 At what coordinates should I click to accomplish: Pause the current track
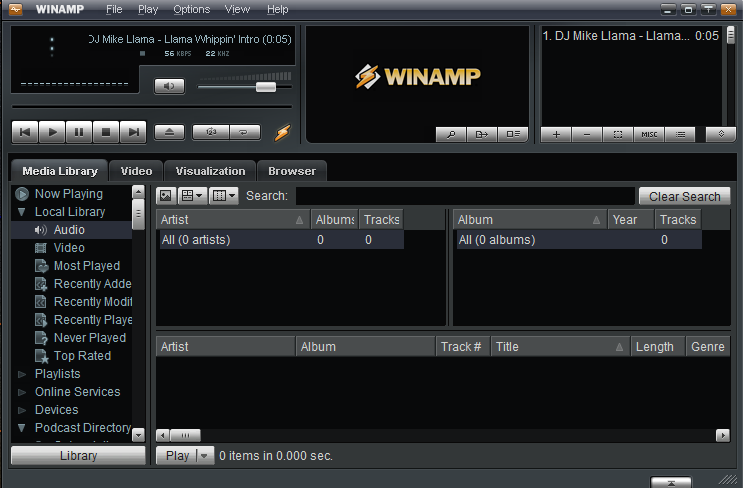pos(79,132)
